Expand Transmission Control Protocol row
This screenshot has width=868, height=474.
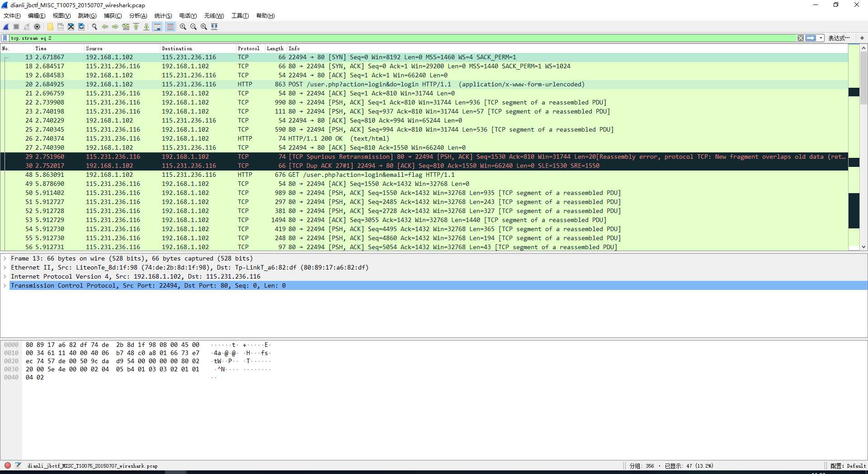pyautogui.click(x=5, y=285)
